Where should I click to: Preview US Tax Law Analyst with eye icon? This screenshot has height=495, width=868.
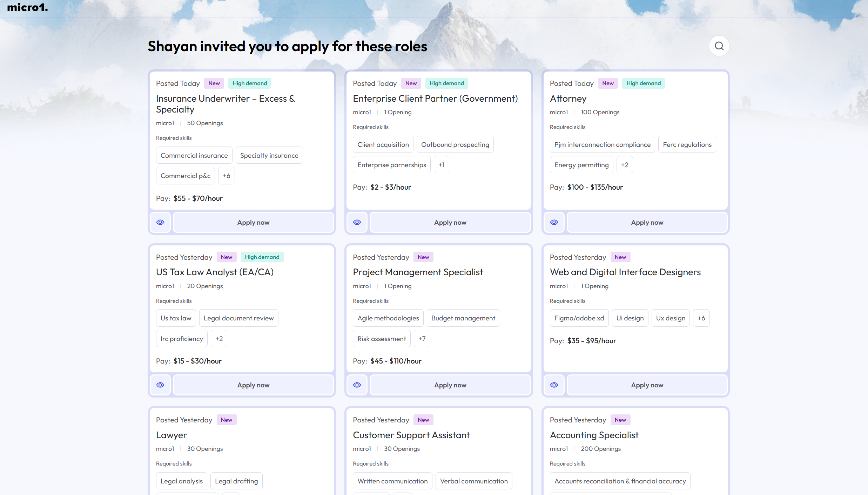(160, 385)
